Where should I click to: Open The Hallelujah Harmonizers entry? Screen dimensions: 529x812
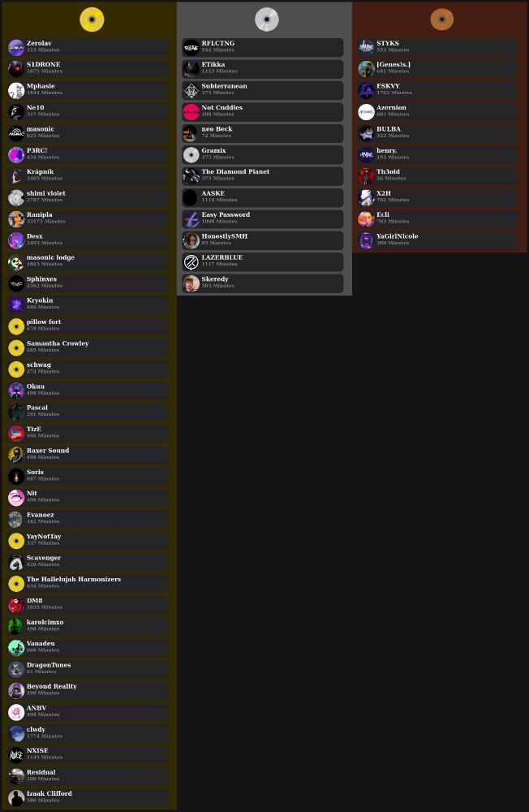point(88,584)
